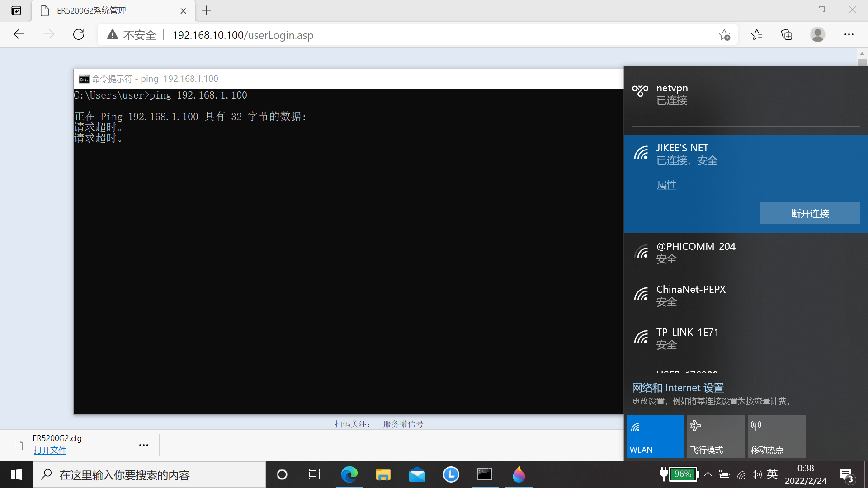The image size is (868, 488).
Task: Toggle the WLAN quick action tile
Action: pos(655,436)
